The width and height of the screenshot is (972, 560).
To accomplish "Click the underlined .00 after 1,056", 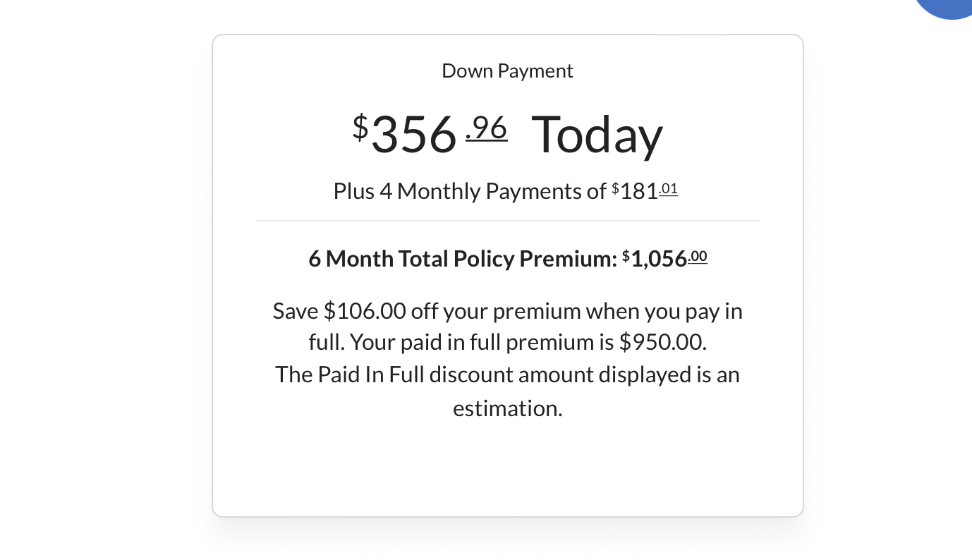I will [x=698, y=257].
